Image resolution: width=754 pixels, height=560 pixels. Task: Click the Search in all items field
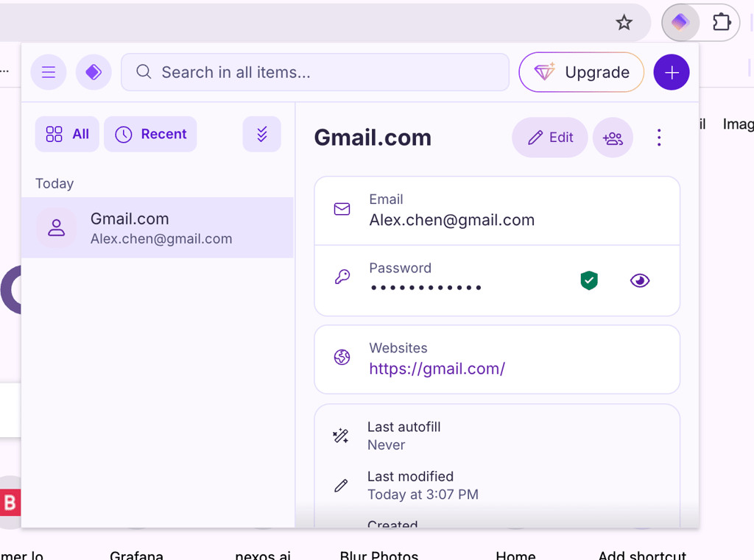pyautogui.click(x=315, y=72)
